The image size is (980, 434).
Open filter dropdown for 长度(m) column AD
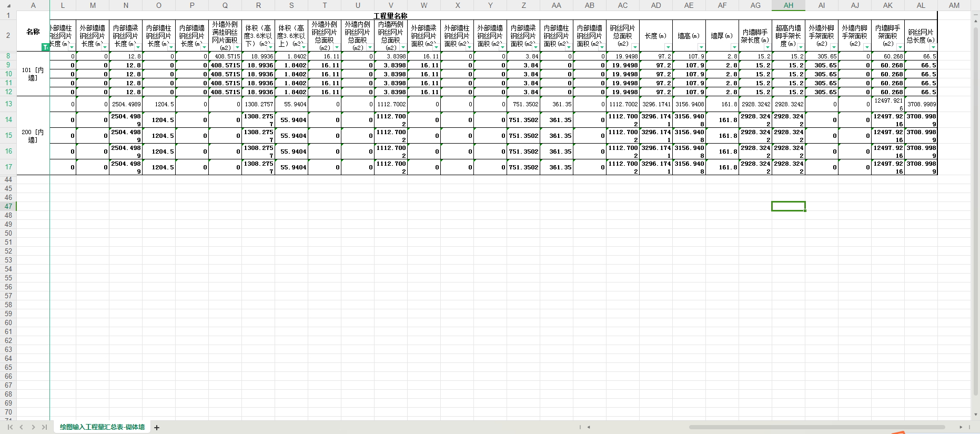click(x=668, y=47)
